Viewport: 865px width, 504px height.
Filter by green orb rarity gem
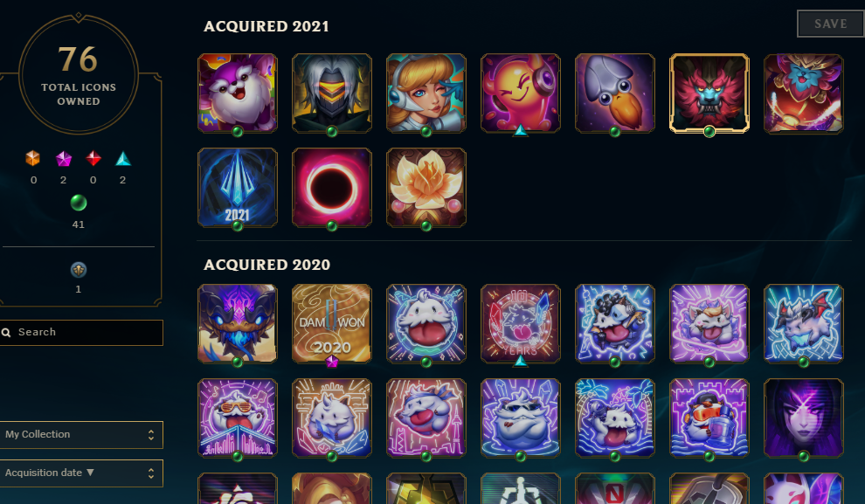point(79,203)
